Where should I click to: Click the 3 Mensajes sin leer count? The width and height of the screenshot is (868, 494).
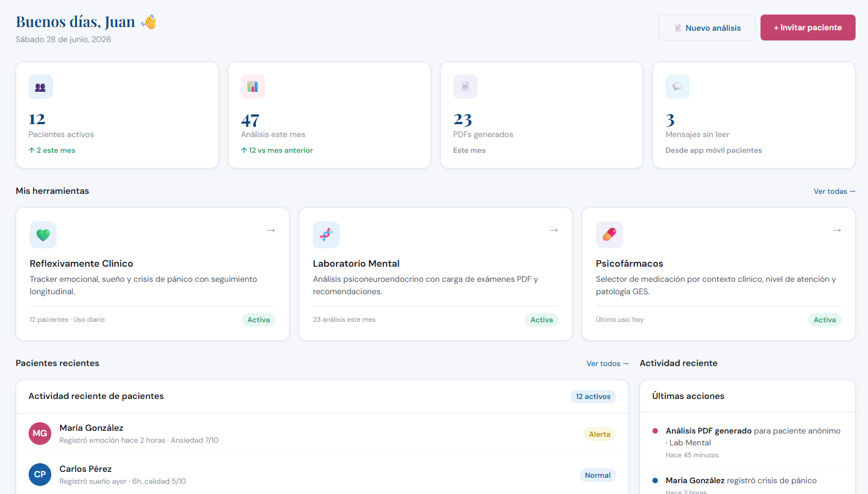pos(670,119)
